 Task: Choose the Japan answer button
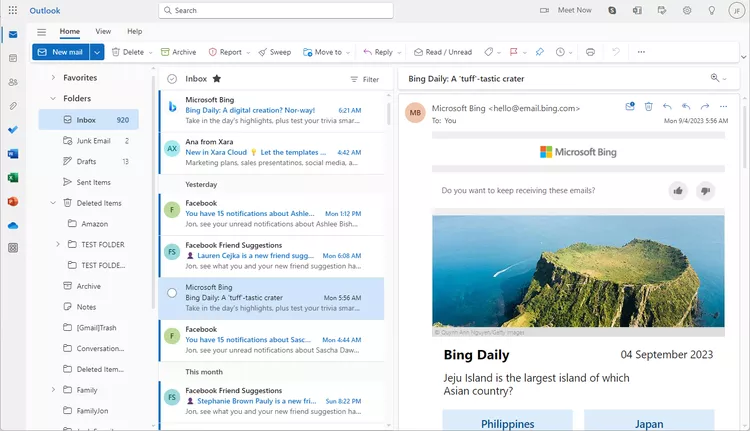pos(649,420)
